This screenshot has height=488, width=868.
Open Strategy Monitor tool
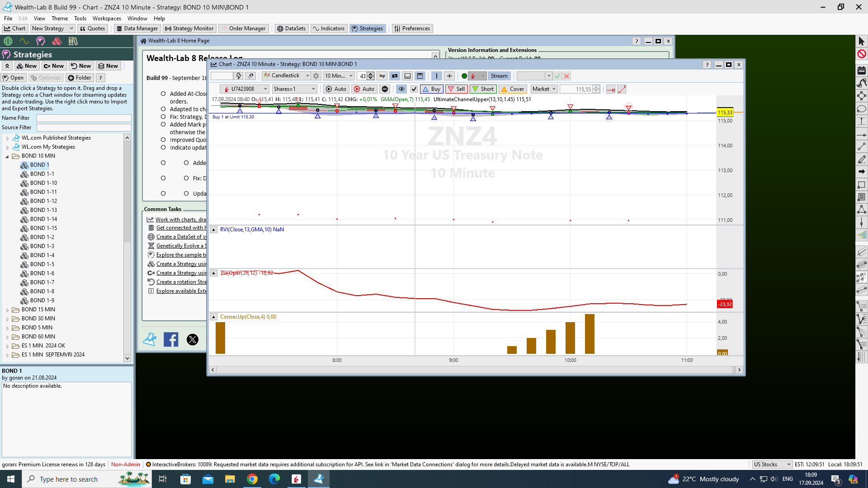click(x=189, y=28)
